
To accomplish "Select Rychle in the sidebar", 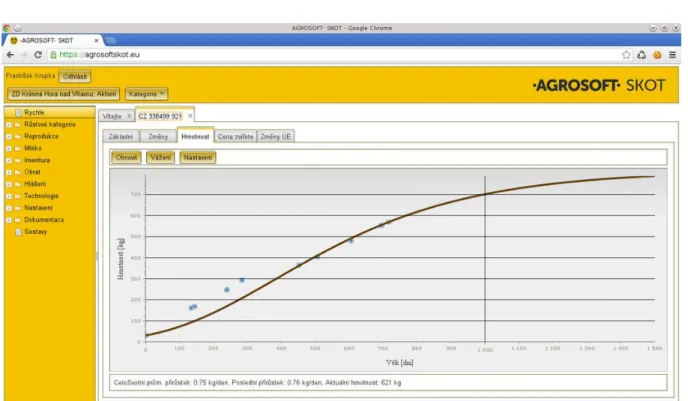I will coord(50,112).
